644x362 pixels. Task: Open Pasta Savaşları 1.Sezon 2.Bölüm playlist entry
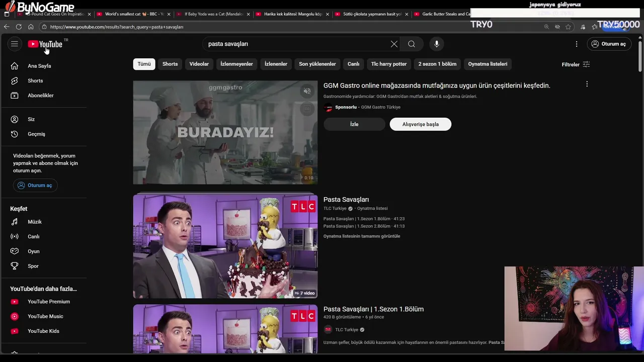pyautogui.click(x=364, y=226)
